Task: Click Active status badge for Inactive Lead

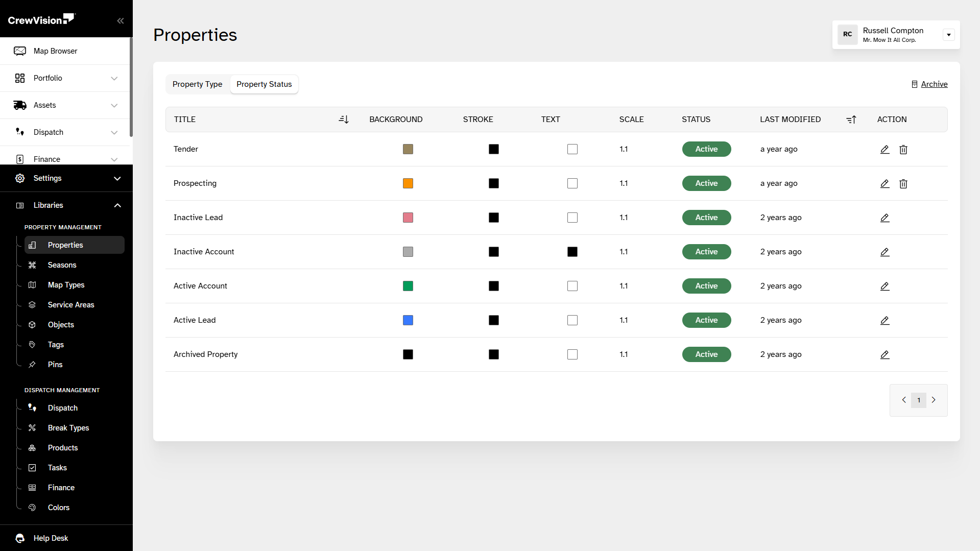Action: pos(707,218)
